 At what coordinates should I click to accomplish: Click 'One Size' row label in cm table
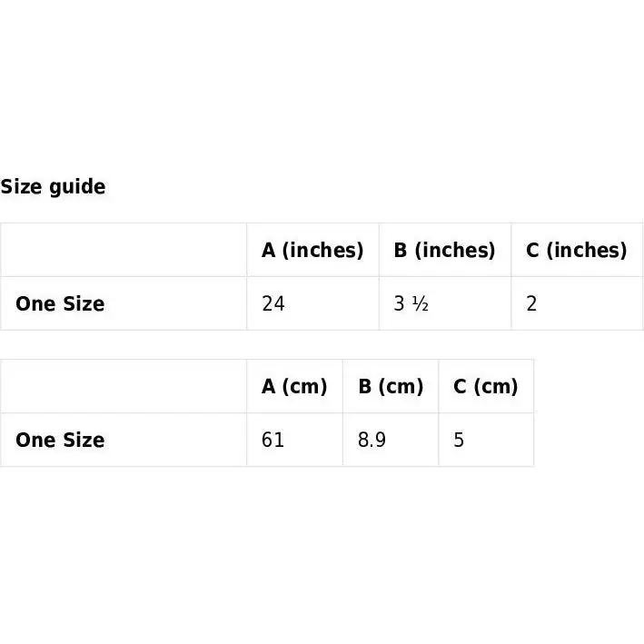[x=60, y=440]
